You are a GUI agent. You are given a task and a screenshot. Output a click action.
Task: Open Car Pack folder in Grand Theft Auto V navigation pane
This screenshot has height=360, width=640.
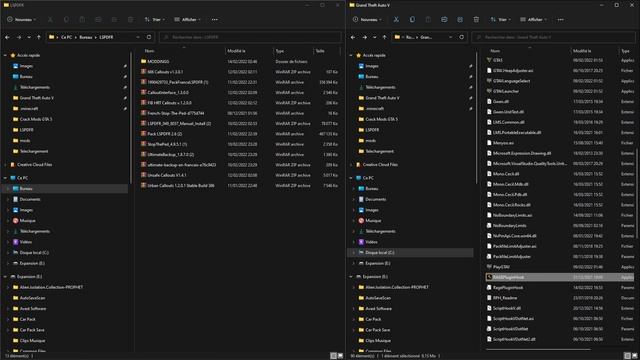373,319
